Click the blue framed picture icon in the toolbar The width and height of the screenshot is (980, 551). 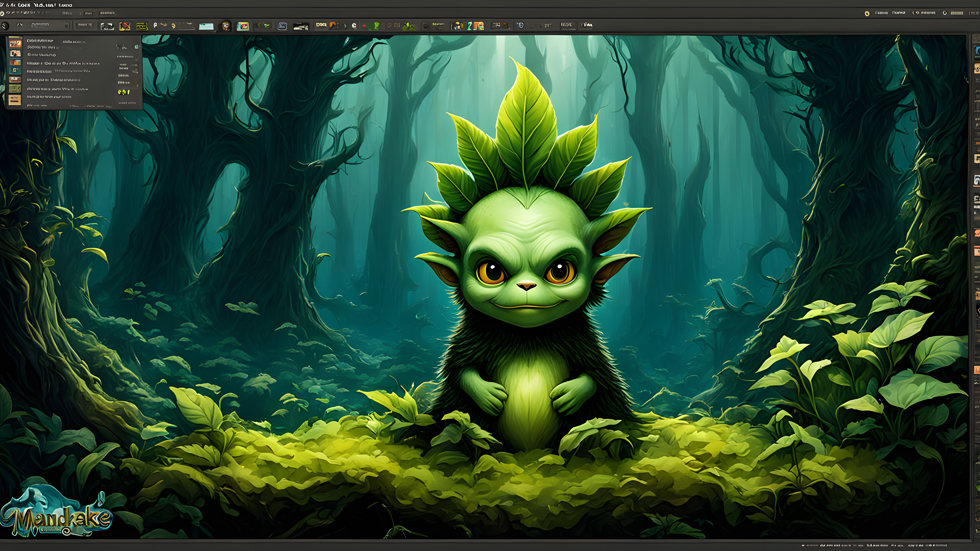click(282, 26)
